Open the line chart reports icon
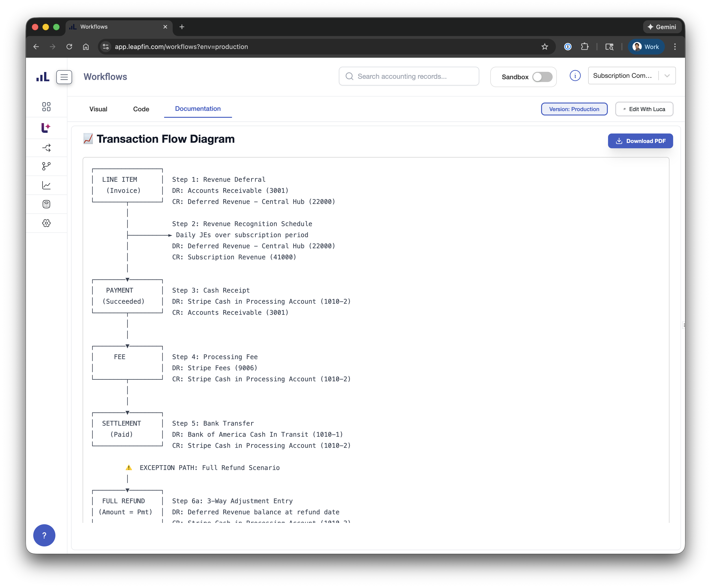The width and height of the screenshot is (711, 588). (x=46, y=185)
